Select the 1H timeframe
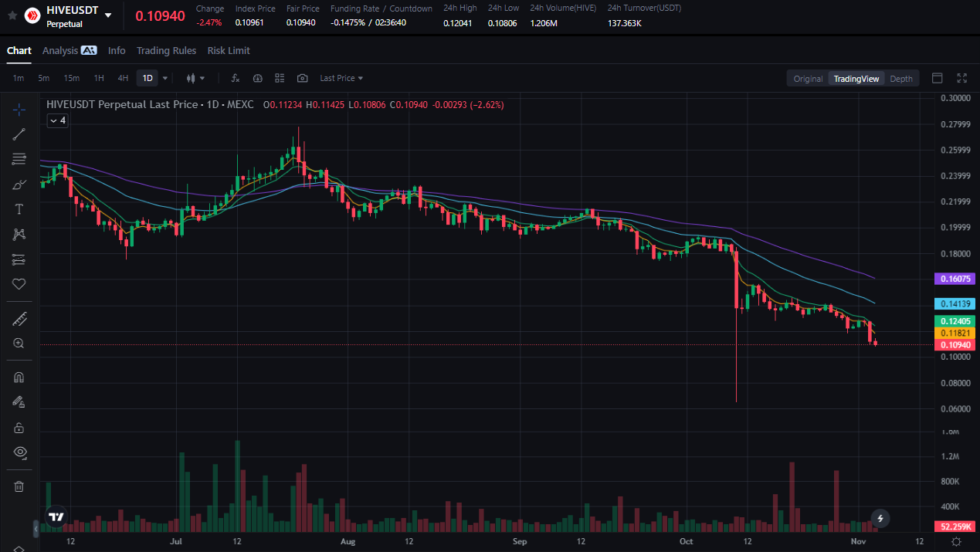980x552 pixels. (99, 78)
